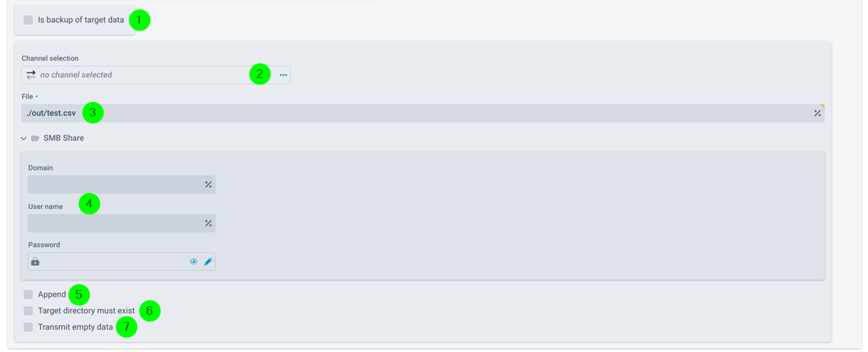
Task: Click the Domain field percent placeholder icon
Action: pyautogui.click(x=208, y=184)
